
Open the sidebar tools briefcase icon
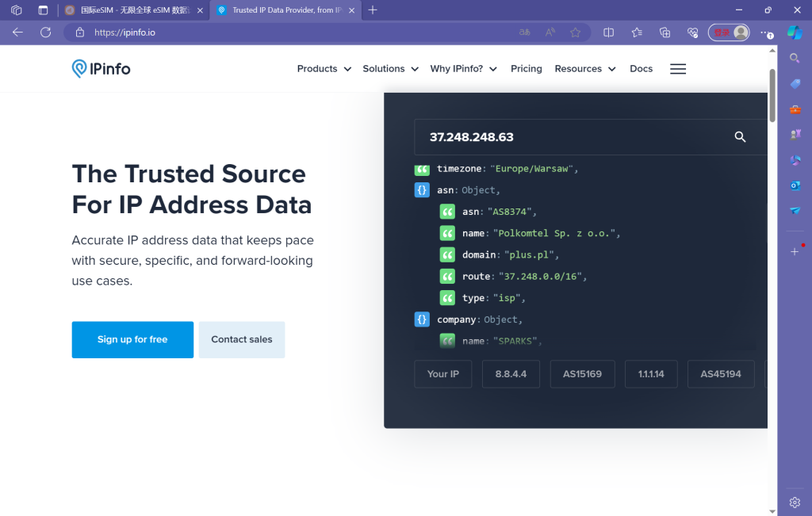(x=795, y=109)
